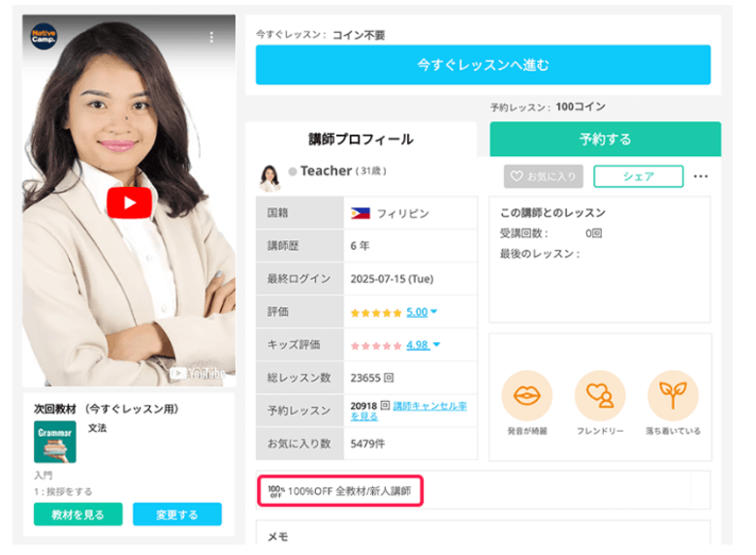Click the yellow stars in the 評価 row
The width and height of the screenshot is (756, 555).
[x=376, y=313]
